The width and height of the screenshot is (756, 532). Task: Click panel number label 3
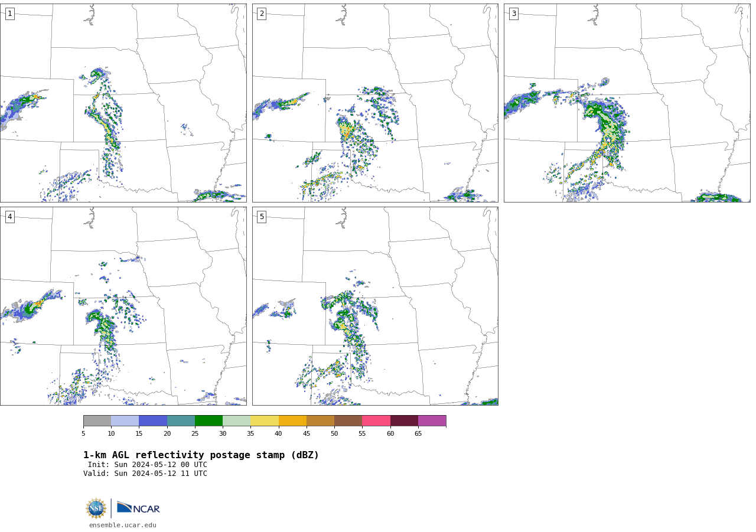tap(513, 14)
